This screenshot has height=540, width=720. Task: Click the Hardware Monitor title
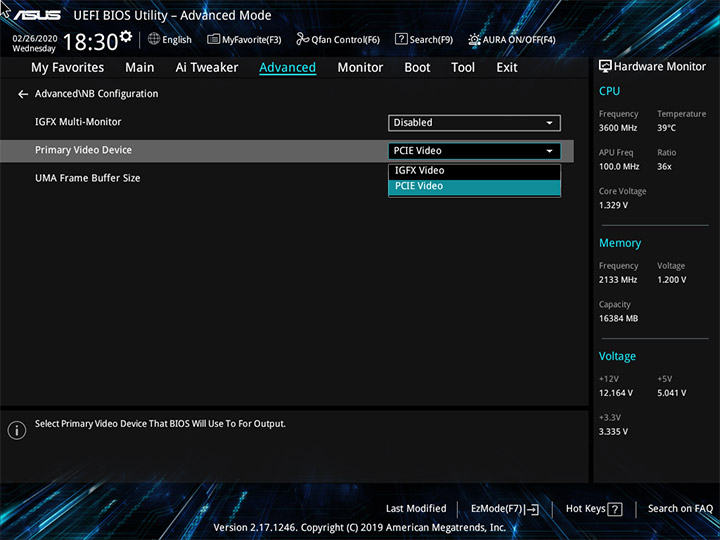click(660, 67)
